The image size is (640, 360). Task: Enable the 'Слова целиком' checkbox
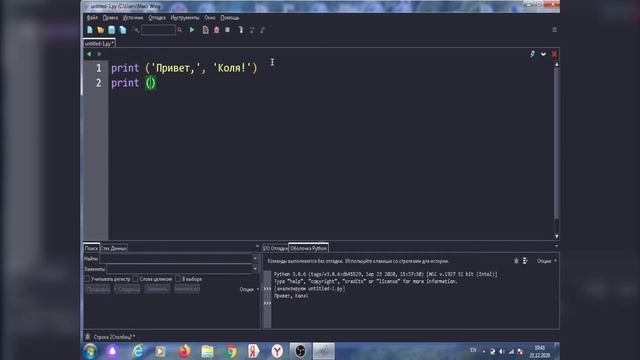(x=136, y=279)
